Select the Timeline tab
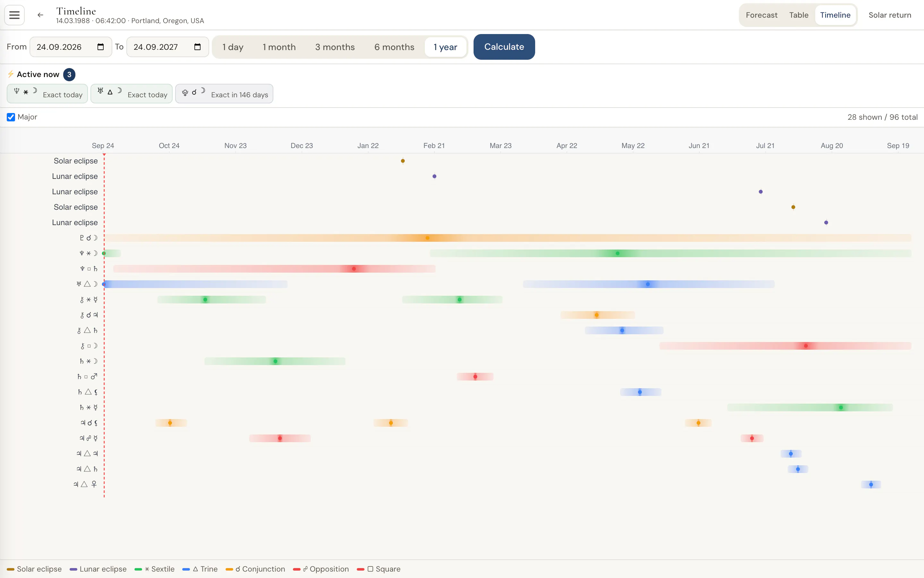This screenshot has width=924, height=578. (835, 15)
